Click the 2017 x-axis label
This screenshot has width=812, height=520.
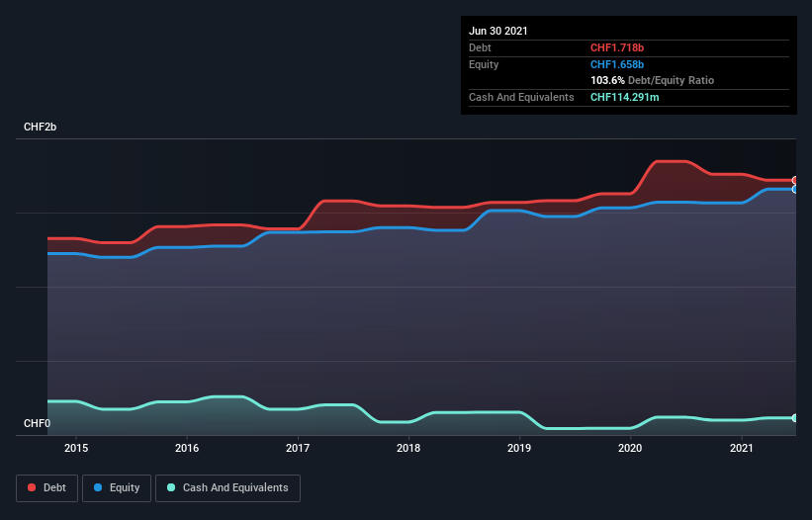[298, 448]
